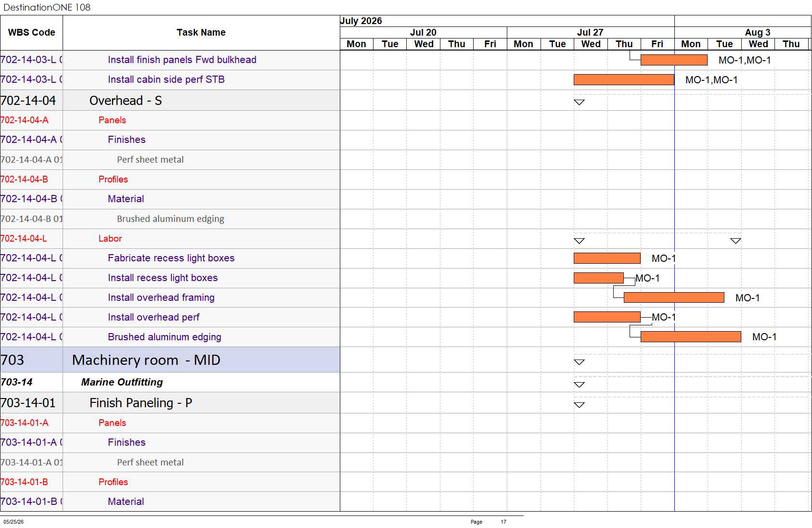Select the Jul 27 week header
The image size is (812, 528).
tap(590, 32)
